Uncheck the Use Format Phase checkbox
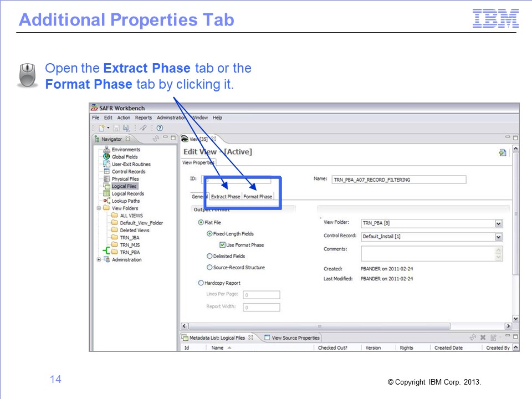532x399 pixels. point(223,245)
